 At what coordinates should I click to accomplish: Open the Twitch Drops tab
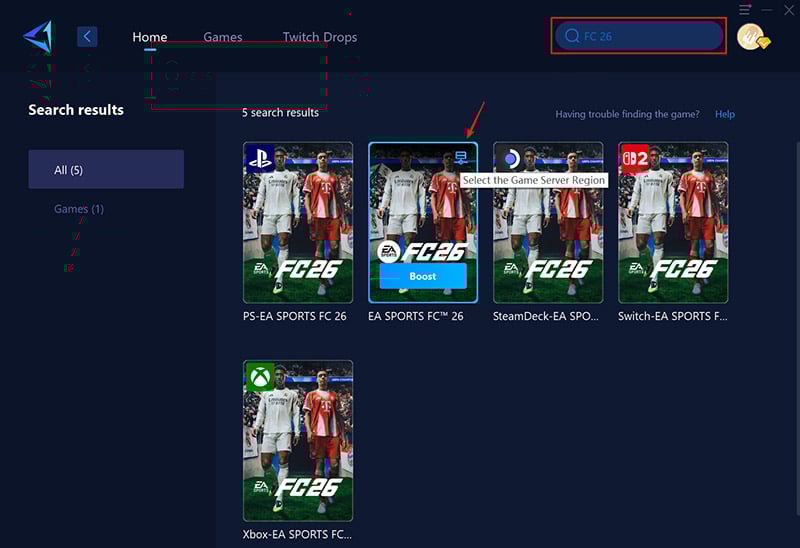[x=320, y=37]
